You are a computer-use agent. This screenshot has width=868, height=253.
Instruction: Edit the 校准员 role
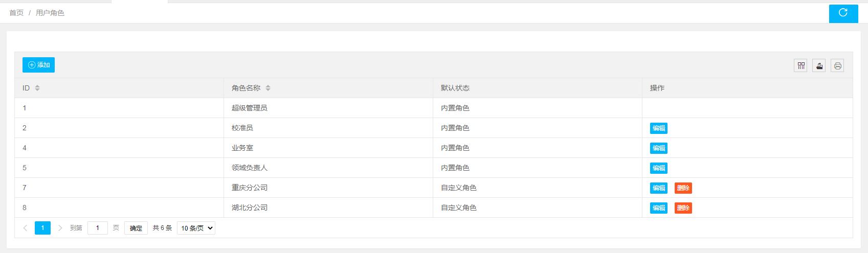click(658, 128)
